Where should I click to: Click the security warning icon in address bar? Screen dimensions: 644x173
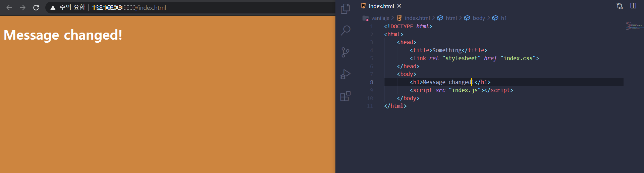pyautogui.click(x=53, y=7)
